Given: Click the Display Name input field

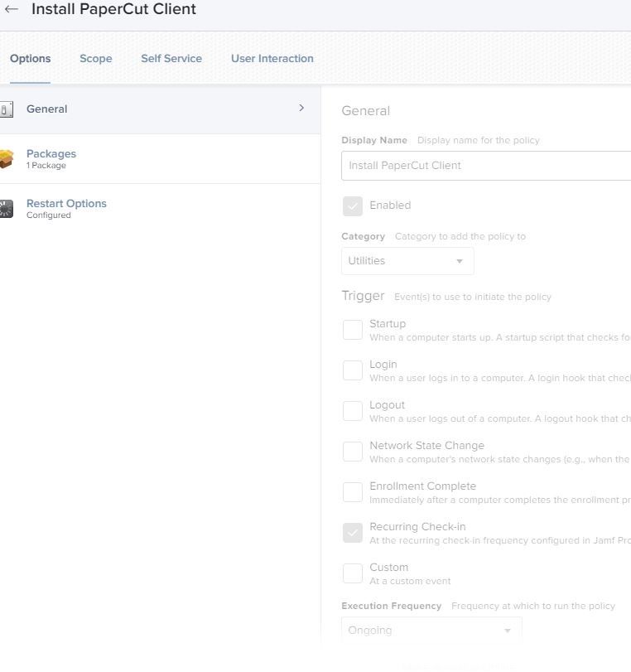Looking at the screenshot, I should pos(486,166).
